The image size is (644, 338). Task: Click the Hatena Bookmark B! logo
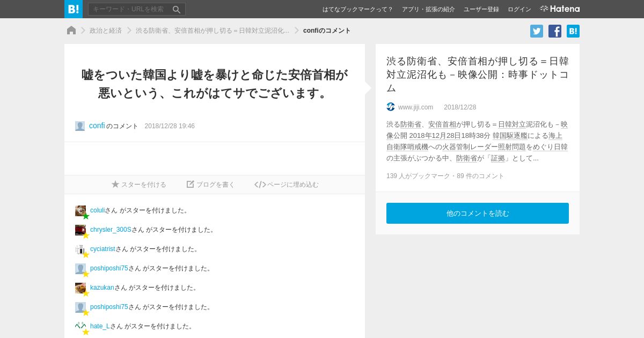pos(74,9)
